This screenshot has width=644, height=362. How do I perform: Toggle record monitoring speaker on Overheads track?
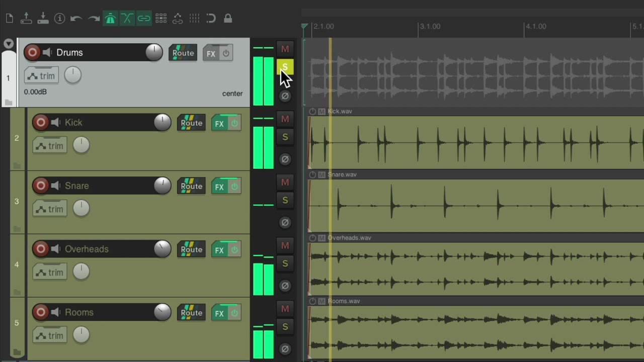pos(56,249)
